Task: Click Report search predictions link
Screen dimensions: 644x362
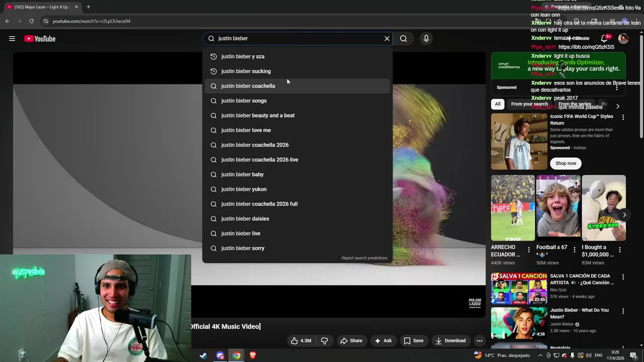Action: [x=364, y=258]
